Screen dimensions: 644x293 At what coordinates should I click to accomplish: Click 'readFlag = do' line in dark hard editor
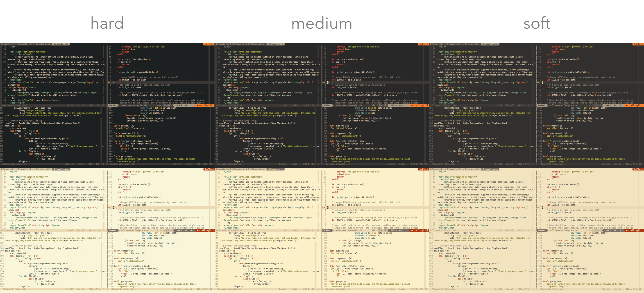(13, 126)
